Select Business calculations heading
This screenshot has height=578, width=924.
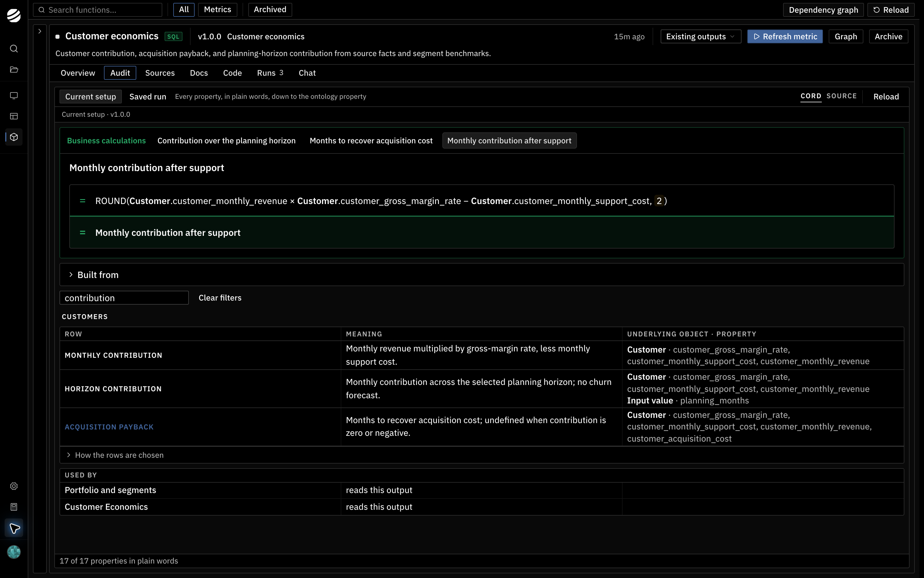(x=106, y=141)
